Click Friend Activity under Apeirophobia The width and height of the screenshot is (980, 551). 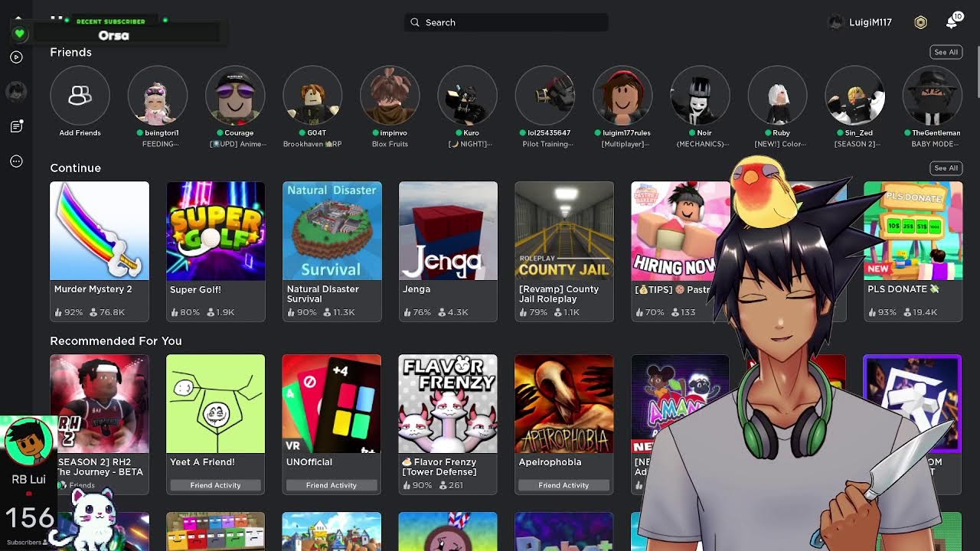pos(563,485)
